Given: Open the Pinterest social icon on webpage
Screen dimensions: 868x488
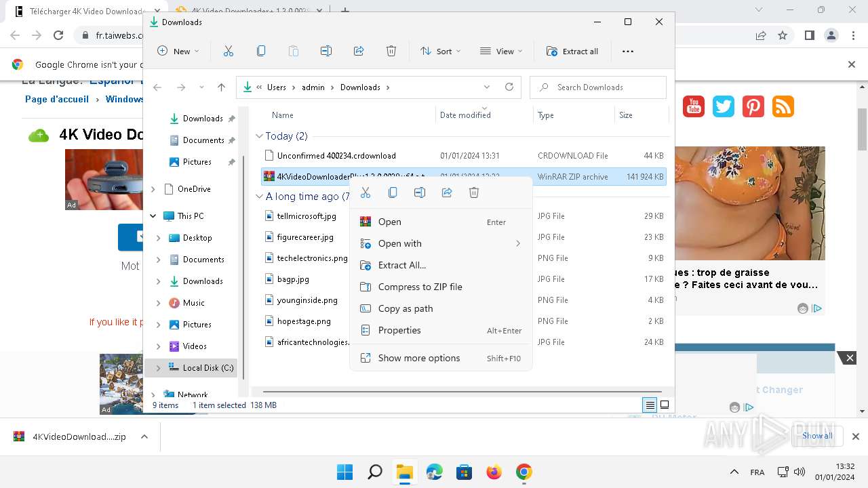Looking at the screenshot, I should click(753, 106).
